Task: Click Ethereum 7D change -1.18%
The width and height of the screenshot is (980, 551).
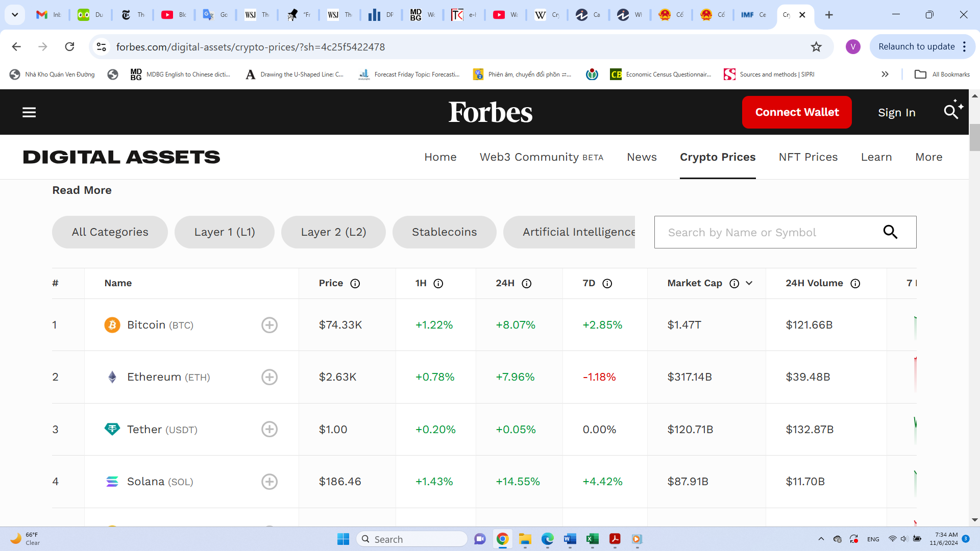Action: (599, 377)
